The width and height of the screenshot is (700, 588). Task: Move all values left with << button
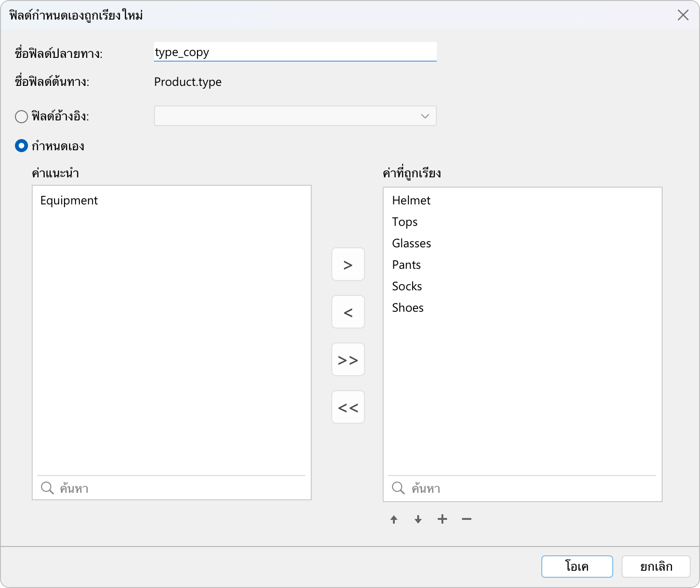coord(348,407)
